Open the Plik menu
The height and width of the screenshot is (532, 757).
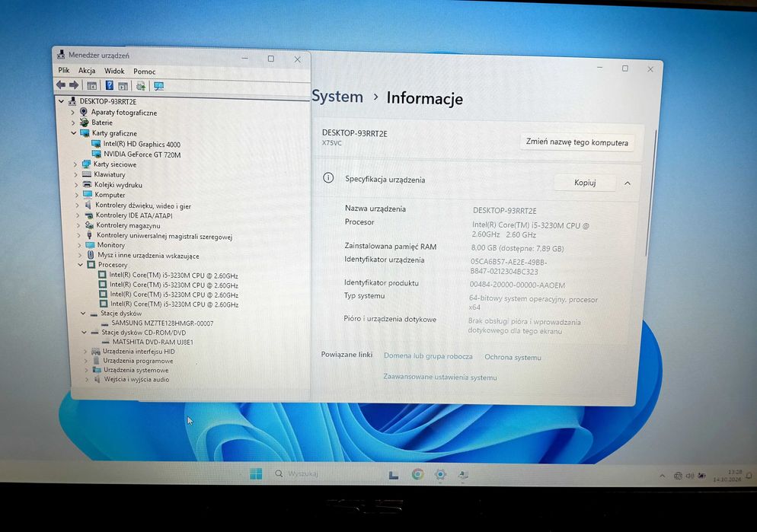pos(64,70)
